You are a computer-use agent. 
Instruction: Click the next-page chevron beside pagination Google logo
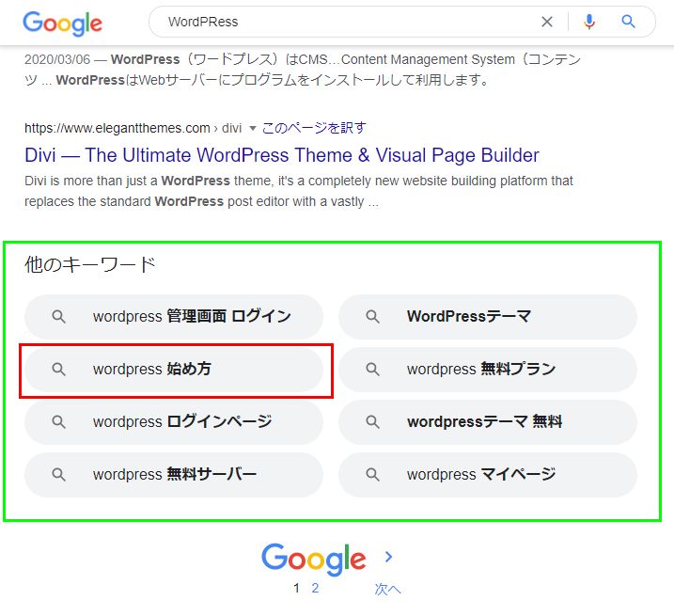[x=388, y=557]
